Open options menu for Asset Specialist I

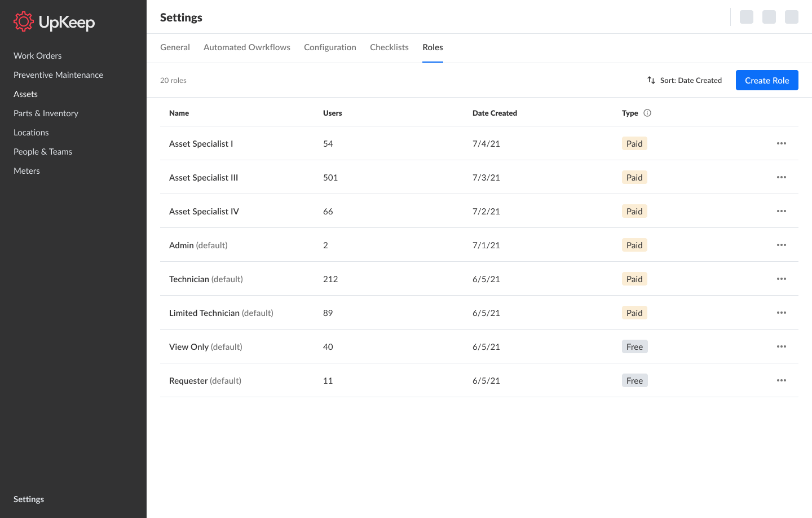pyautogui.click(x=782, y=143)
